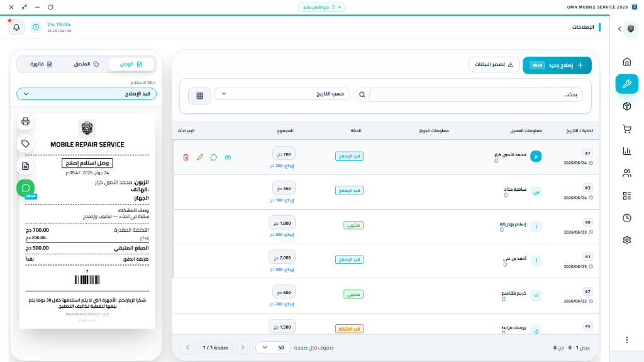
Task: Click status badge منتهي of إسلام بودربالة row
Action: [353, 225]
